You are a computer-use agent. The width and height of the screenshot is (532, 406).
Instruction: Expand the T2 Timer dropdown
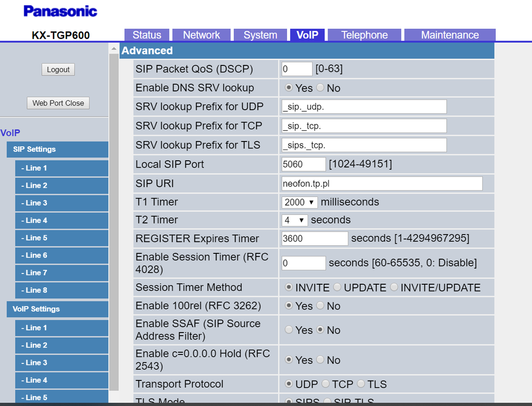294,220
